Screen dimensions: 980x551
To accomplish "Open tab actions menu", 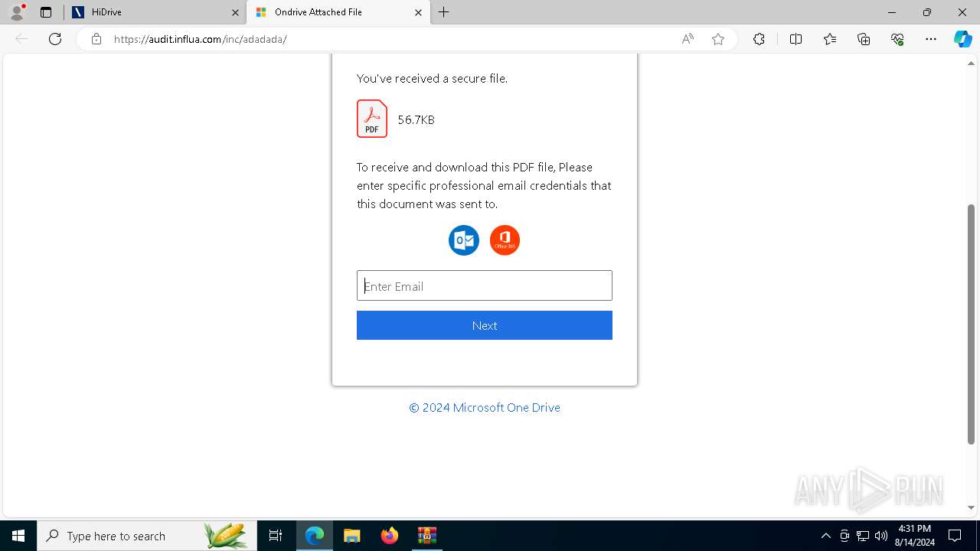I will [46, 12].
